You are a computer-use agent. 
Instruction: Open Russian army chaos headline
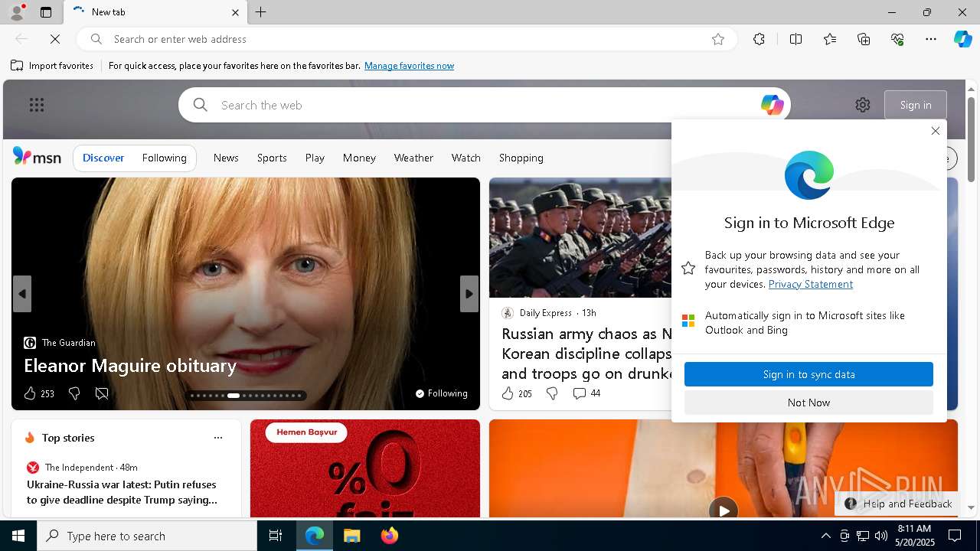(x=586, y=354)
